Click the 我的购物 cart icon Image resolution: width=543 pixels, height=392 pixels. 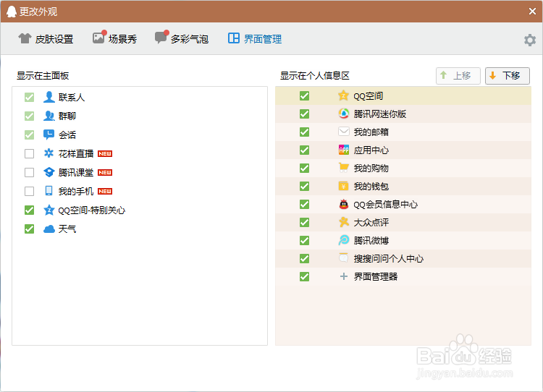(343, 168)
